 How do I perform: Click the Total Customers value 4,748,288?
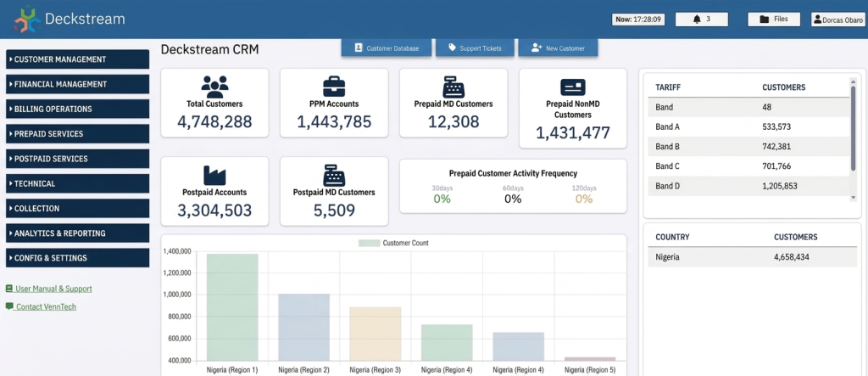pos(214,121)
